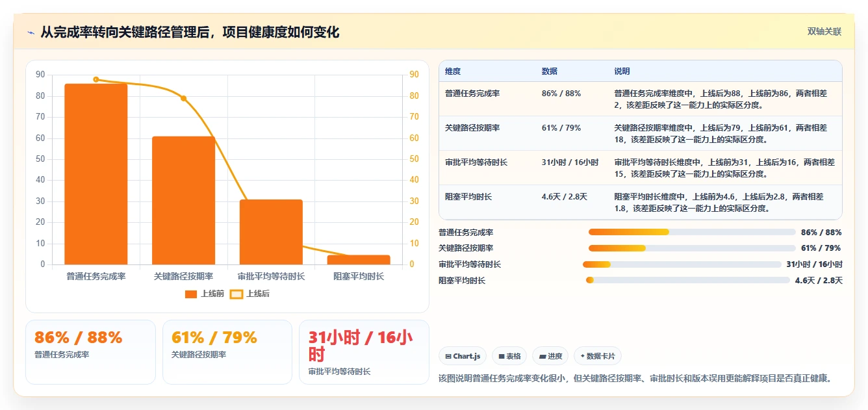The width and height of the screenshot is (868, 410).
Task: Click the 86% / 88% value beside progress bar
Action: click(821, 232)
